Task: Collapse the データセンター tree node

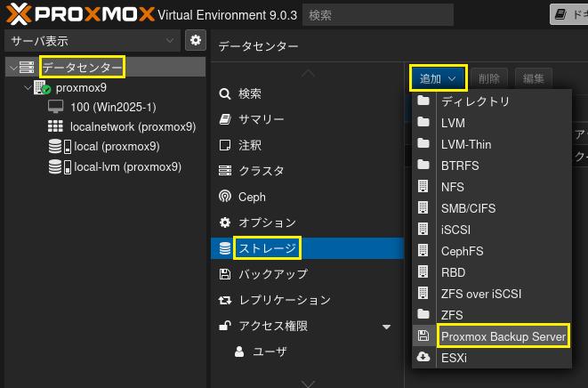Action: [x=13, y=68]
